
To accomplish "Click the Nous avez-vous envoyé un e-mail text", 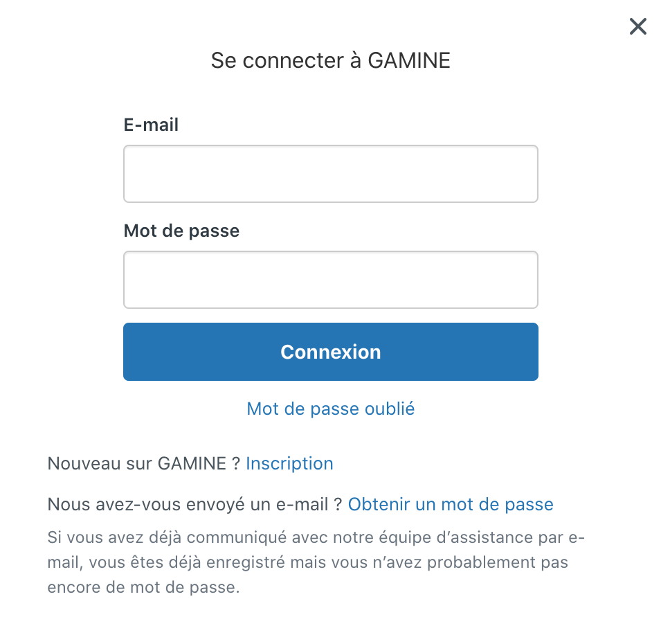I will click(x=194, y=504).
